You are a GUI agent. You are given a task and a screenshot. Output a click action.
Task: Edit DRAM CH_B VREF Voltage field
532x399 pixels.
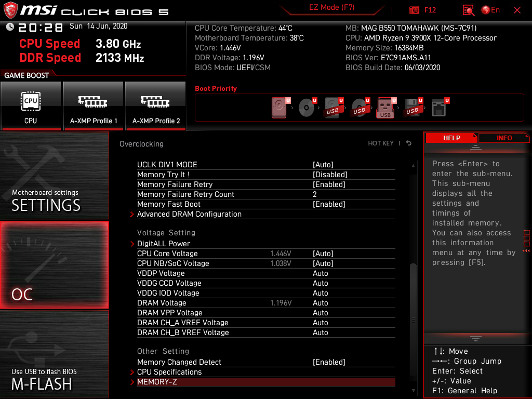[320, 332]
